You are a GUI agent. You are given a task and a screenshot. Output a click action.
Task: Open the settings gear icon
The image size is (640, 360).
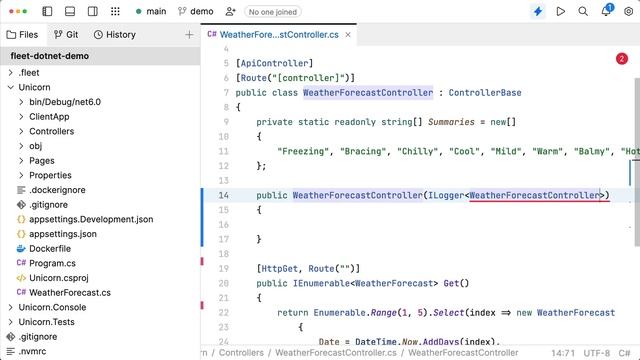pyautogui.click(x=629, y=11)
